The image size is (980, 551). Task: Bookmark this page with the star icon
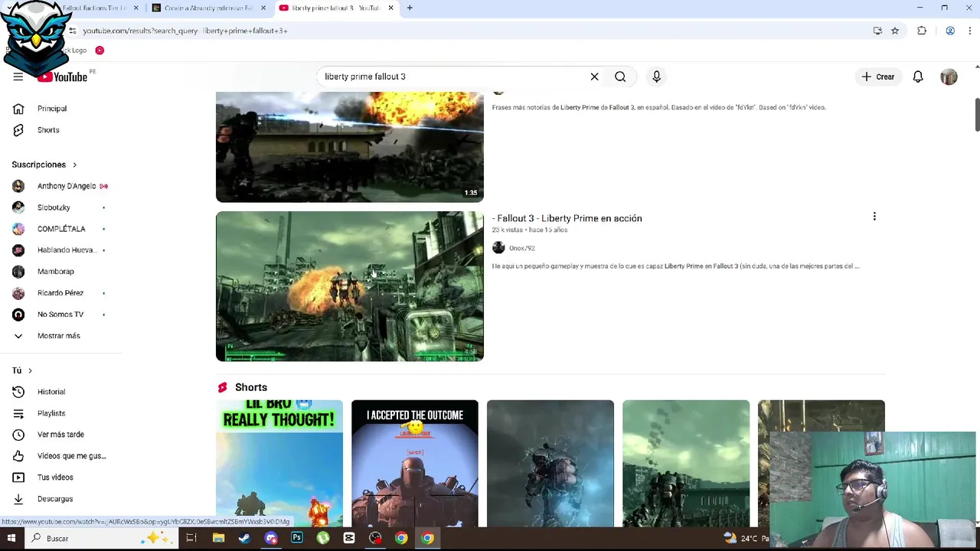tap(894, 31)
